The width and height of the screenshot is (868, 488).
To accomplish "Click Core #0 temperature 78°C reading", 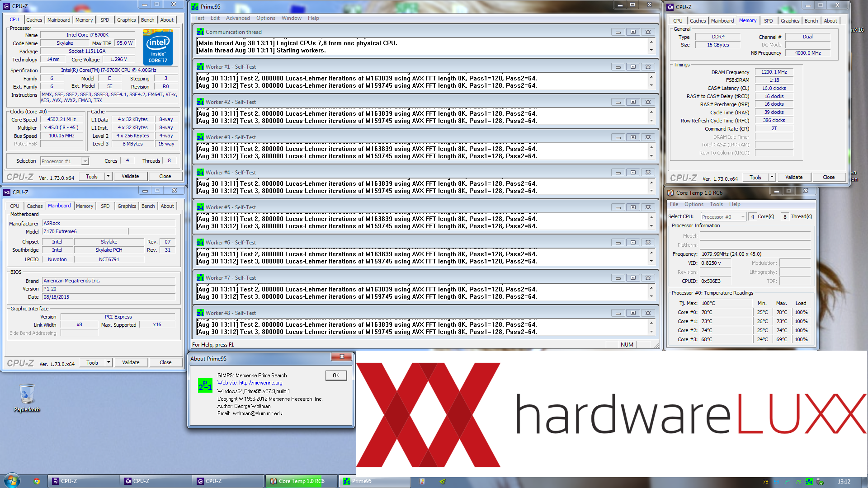I will click(x=726, y=312).
